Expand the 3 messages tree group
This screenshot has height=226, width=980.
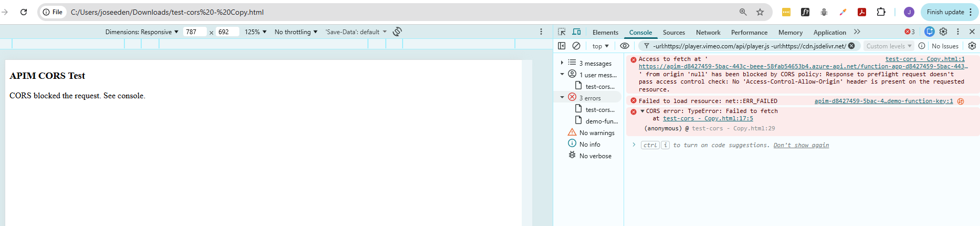click(562, 63)
